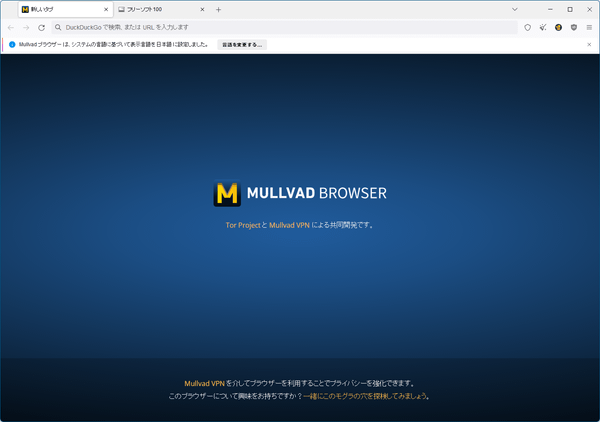
Task: Open the Mullvad extension icon
Action: pos(558,28)
